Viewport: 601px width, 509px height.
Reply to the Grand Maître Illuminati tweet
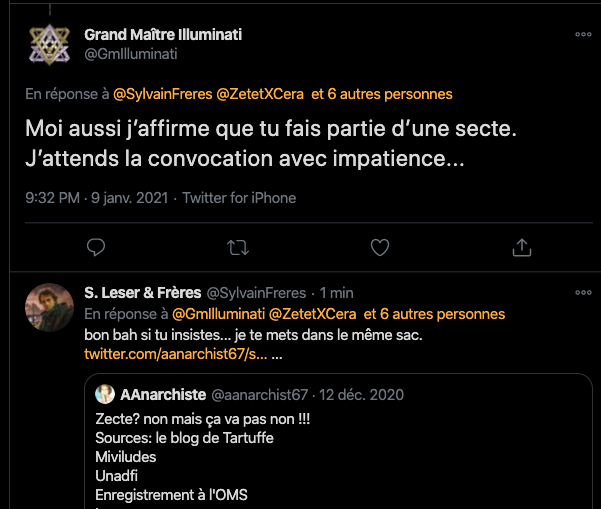click(x=96, y=246)
